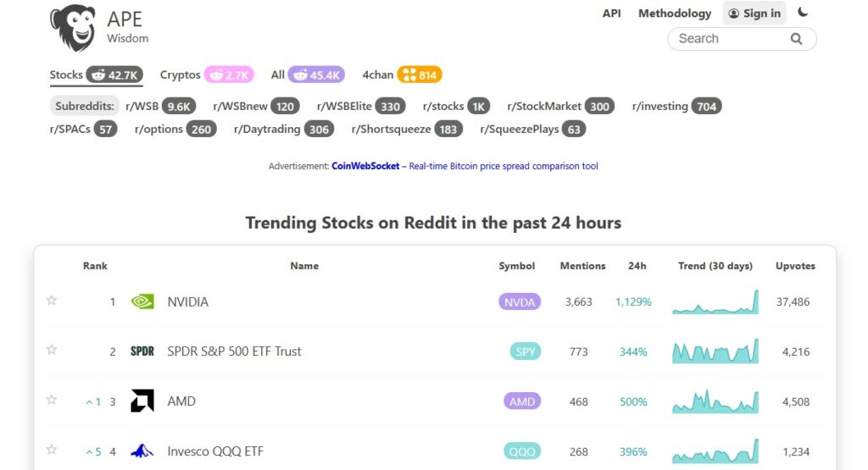Screen dimensions: 868x470
Task: Toggle dark mode moon icon
Action: click(x=803, y=12)
